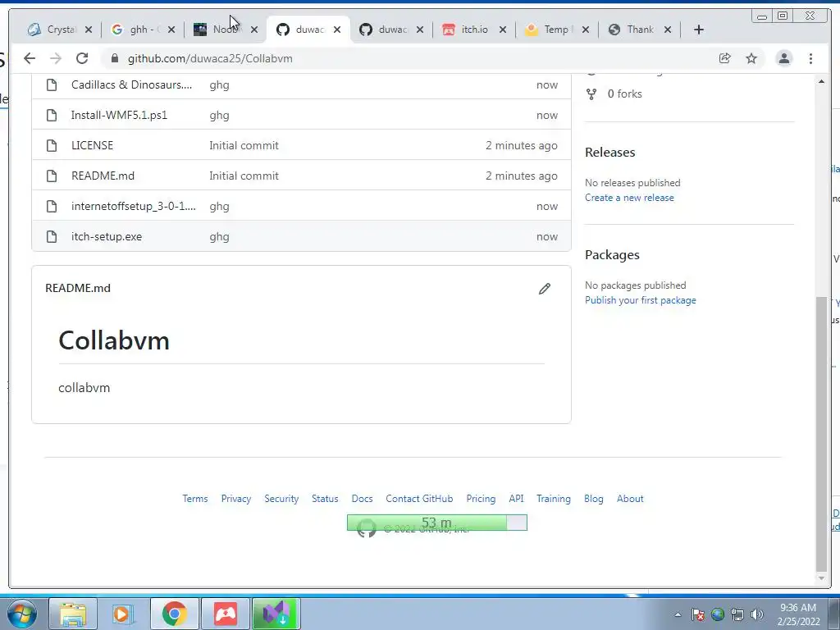
Task: Open the internetoffsetup_3-0-1 file
Action: 134,206
